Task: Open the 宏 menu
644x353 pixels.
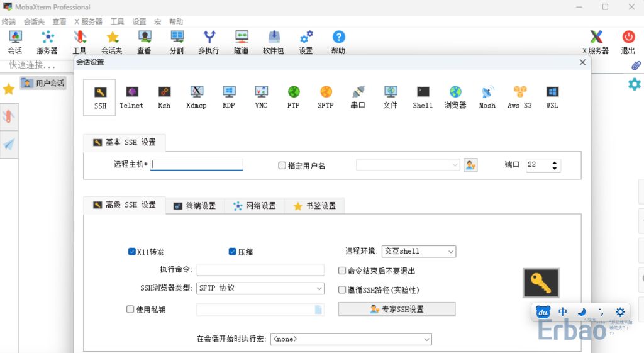Action: pyautogui.click(x=158, y=21)
